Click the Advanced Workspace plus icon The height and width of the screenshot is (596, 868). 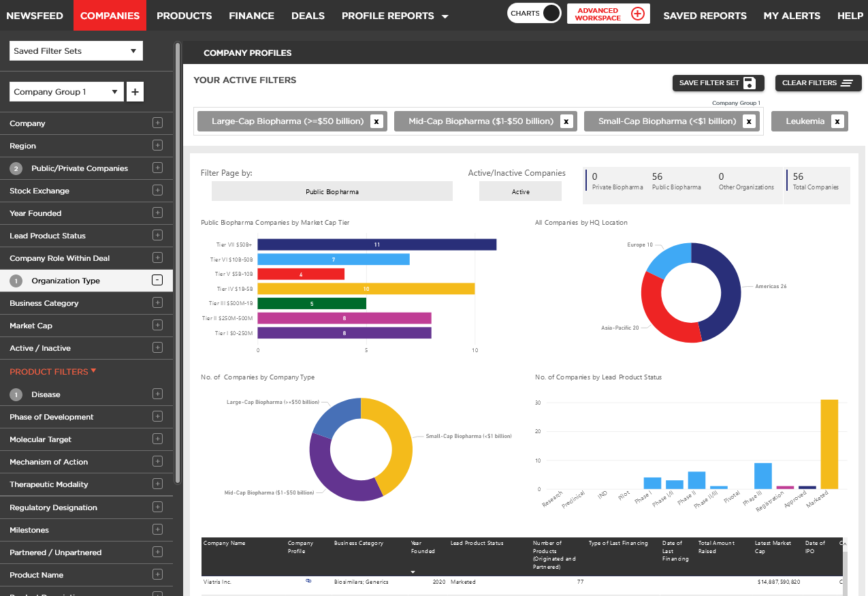[x=637, y=14]
